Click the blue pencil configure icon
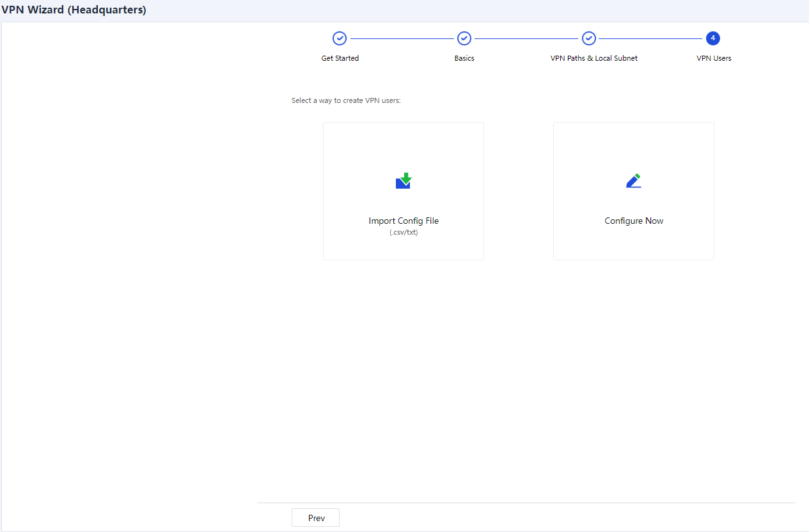 (633, 181)
